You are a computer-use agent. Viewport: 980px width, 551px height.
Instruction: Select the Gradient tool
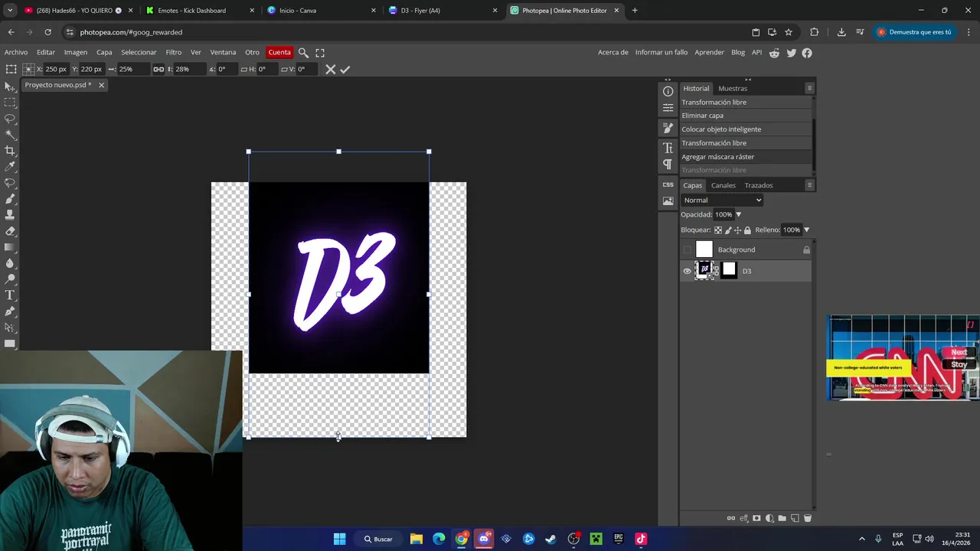tap(10, 247)
